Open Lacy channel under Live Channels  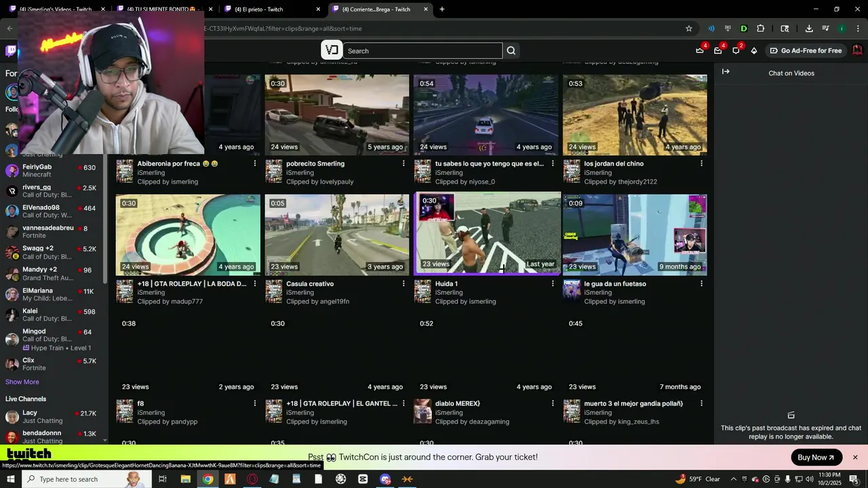click(53, 416)
